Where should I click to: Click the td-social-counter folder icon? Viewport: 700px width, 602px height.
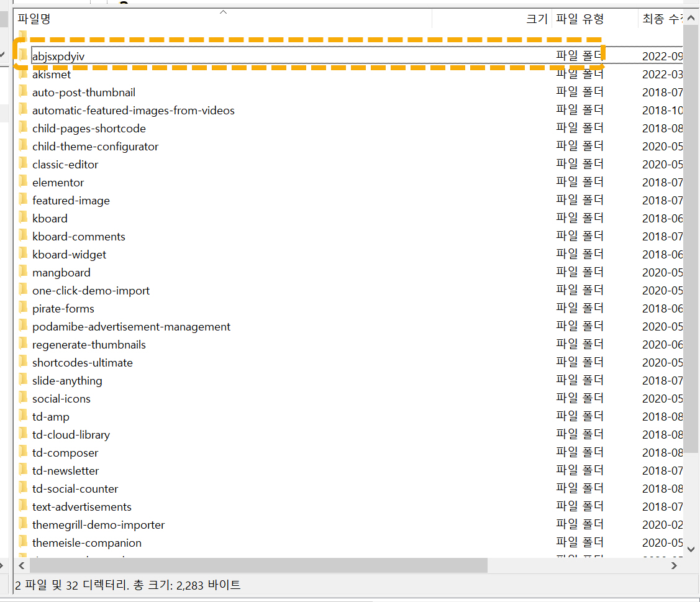tap(23, 488)
